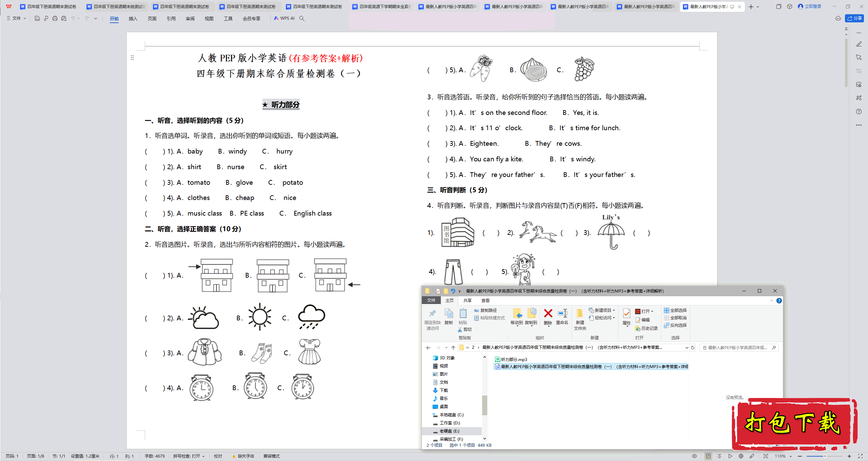Switch to the 视图 ribbon tab
Viewport: 868px width, 461px height.
click(209, 19)
